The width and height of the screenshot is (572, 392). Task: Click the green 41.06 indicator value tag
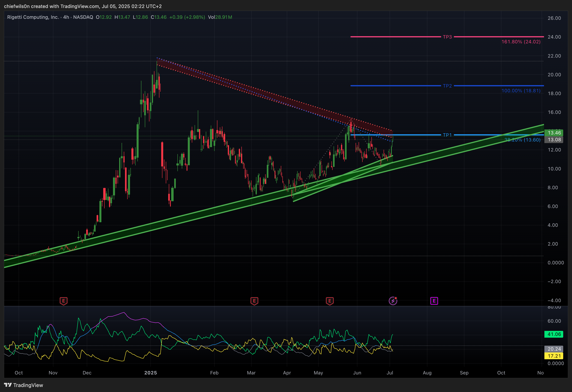pyautogui.click(x=554, y=334)
